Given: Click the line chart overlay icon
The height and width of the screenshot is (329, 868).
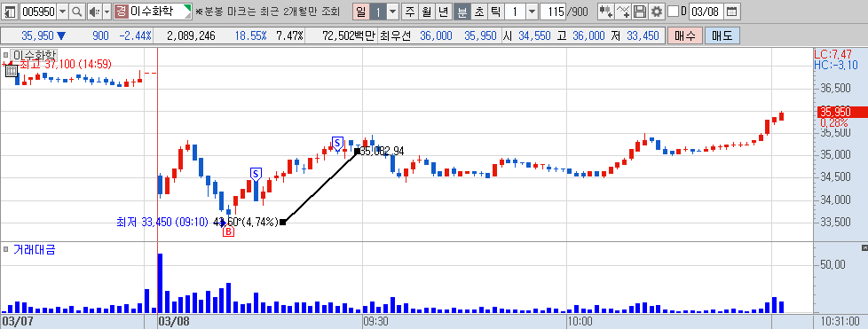Looking at the screenshot, I should pos(623,11).
